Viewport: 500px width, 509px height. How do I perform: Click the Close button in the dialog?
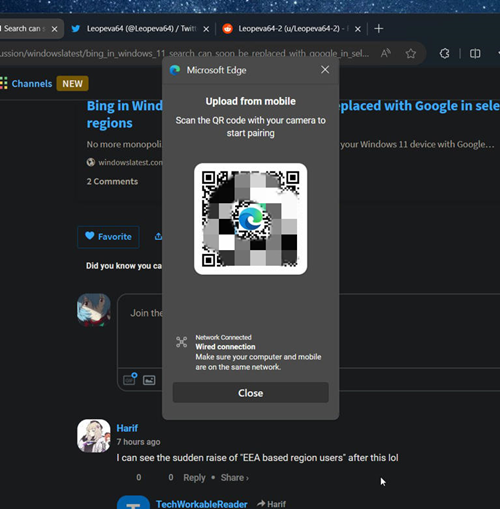coord(250,393)
